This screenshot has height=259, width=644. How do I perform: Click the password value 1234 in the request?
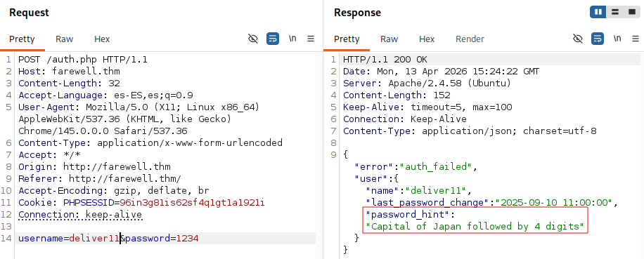[187, 239]
